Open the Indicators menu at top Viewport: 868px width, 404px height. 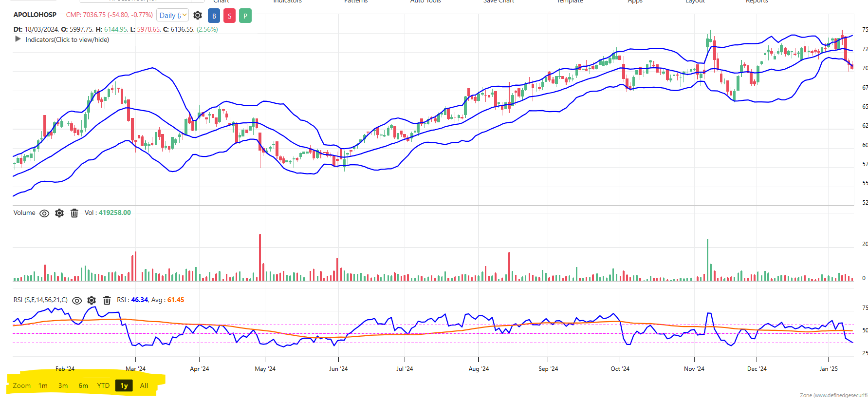[288, 1]
